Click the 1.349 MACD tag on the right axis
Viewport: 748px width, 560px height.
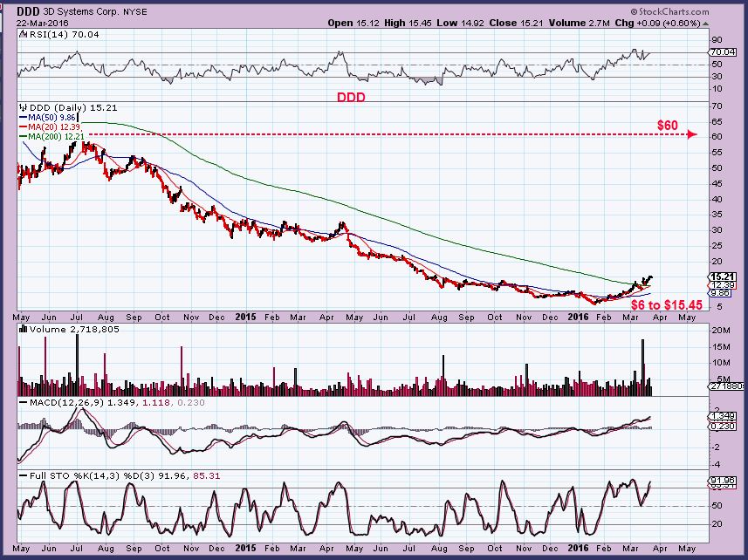(x=722, y=416)
